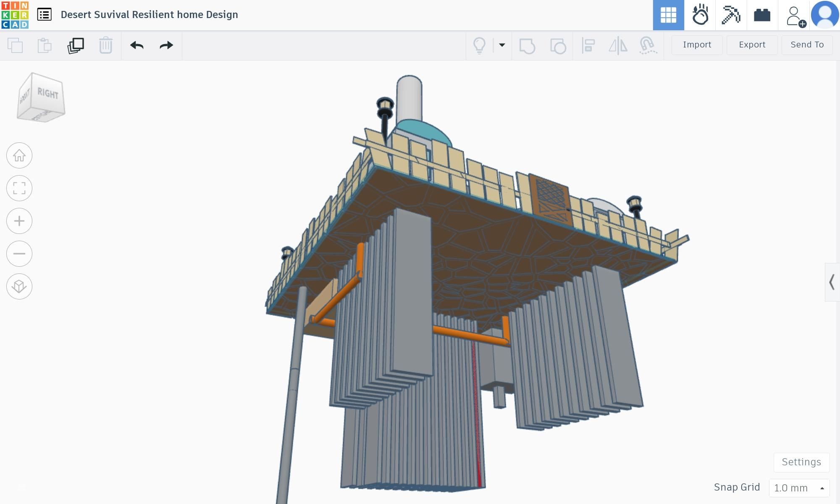Screen dimensions: 840x504
Task: Click the Tinkercad logo home icon
Action: pos(15,15)
